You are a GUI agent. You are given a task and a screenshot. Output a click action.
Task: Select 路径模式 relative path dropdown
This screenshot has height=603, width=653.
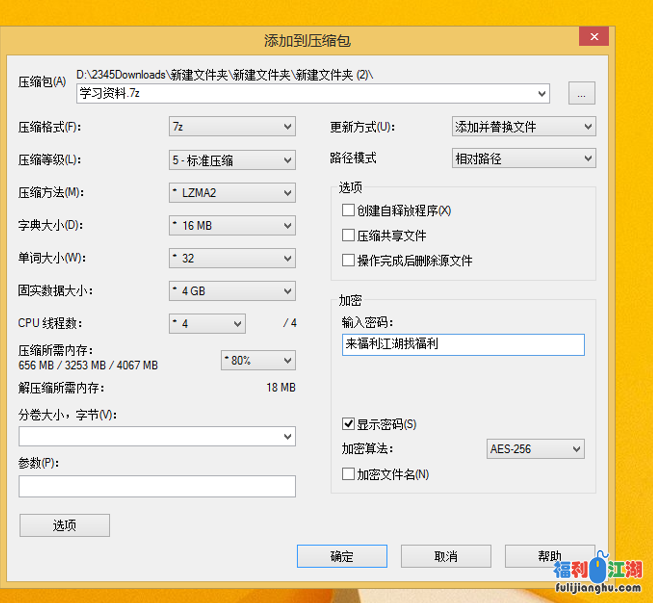523,158
